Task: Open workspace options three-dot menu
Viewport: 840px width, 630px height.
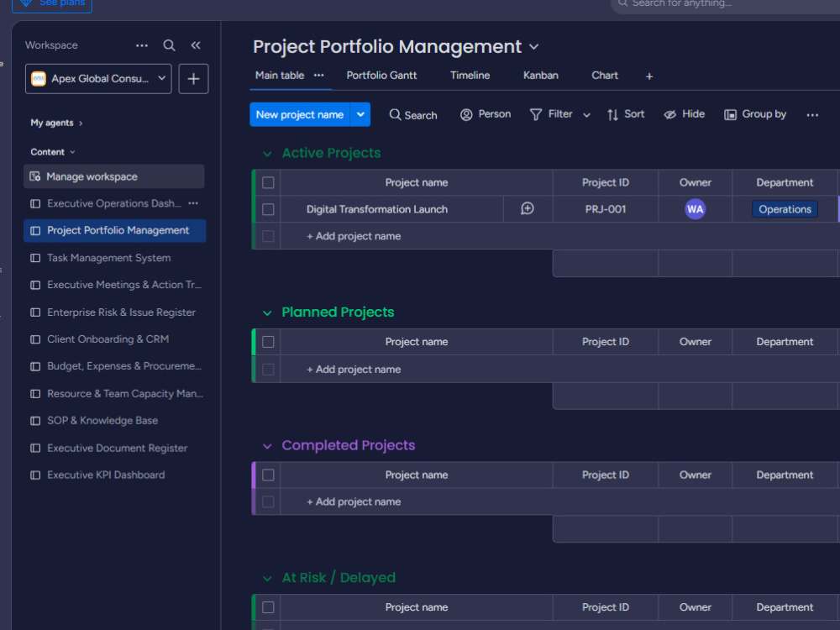Action: [141, 45]
